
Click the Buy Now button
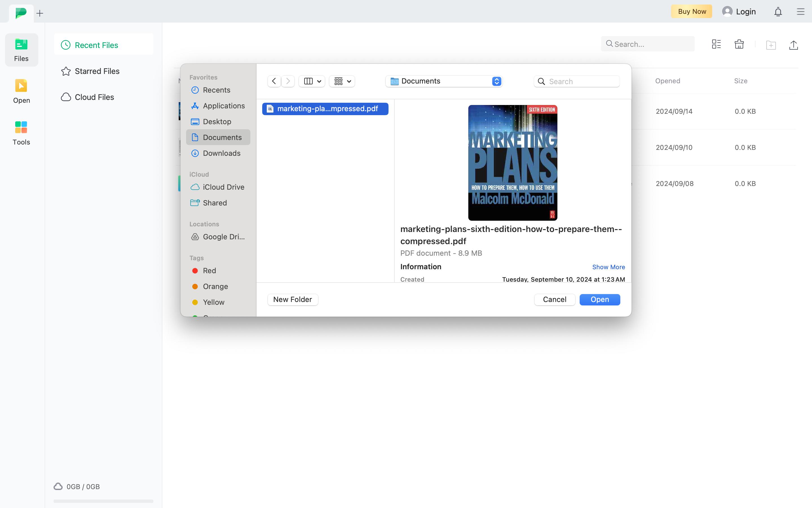click(692, 11)
